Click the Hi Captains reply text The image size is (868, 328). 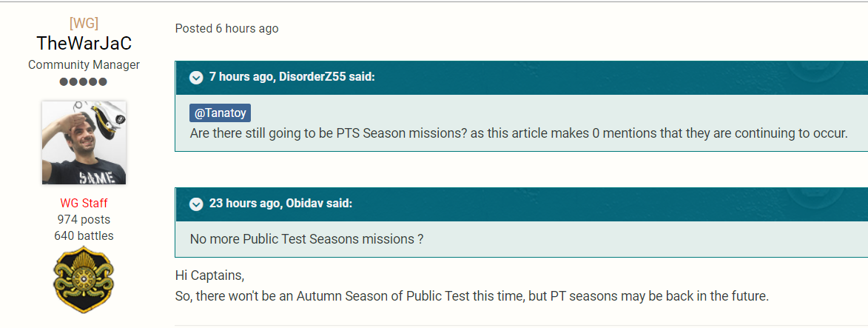tap(210, 275)
